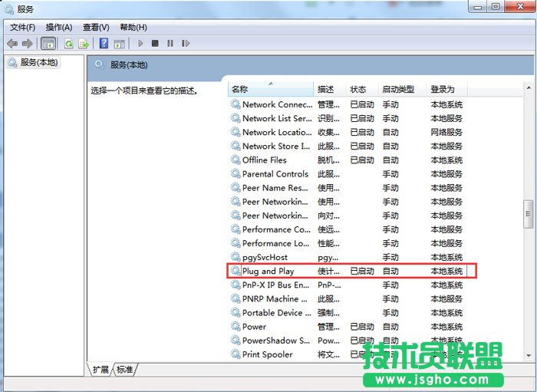Click the gear icon of Power service
The height and width of the screenshot is (392, 537).
tap(236, 326)
